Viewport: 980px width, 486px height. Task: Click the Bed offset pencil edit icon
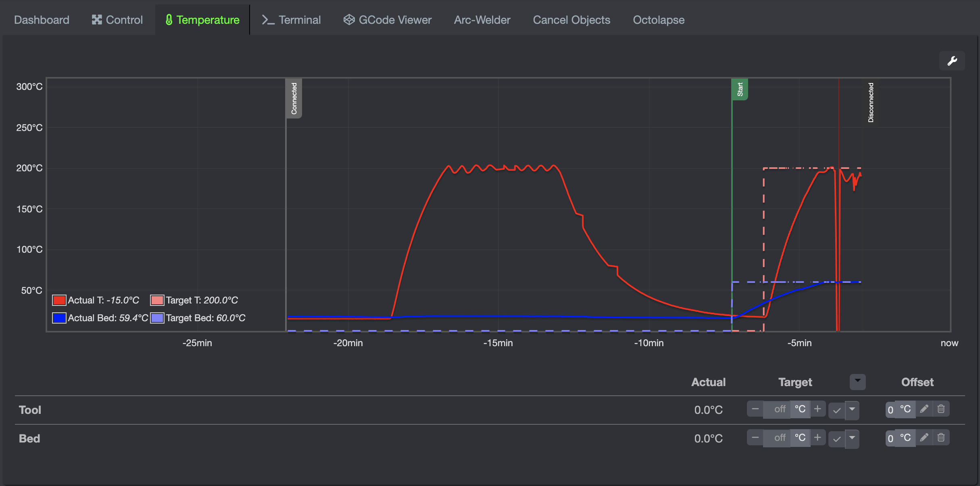point(924,438)
